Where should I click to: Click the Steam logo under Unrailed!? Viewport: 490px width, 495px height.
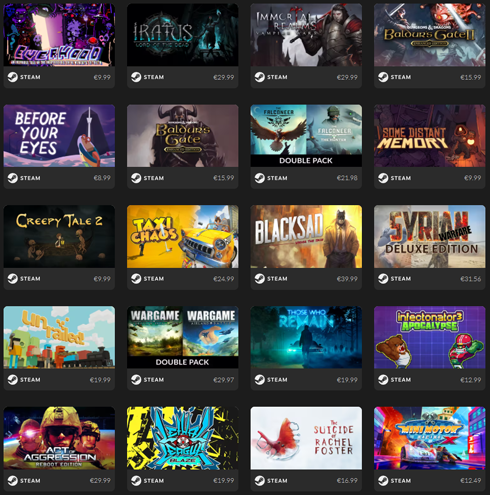(x=13, y=380)
